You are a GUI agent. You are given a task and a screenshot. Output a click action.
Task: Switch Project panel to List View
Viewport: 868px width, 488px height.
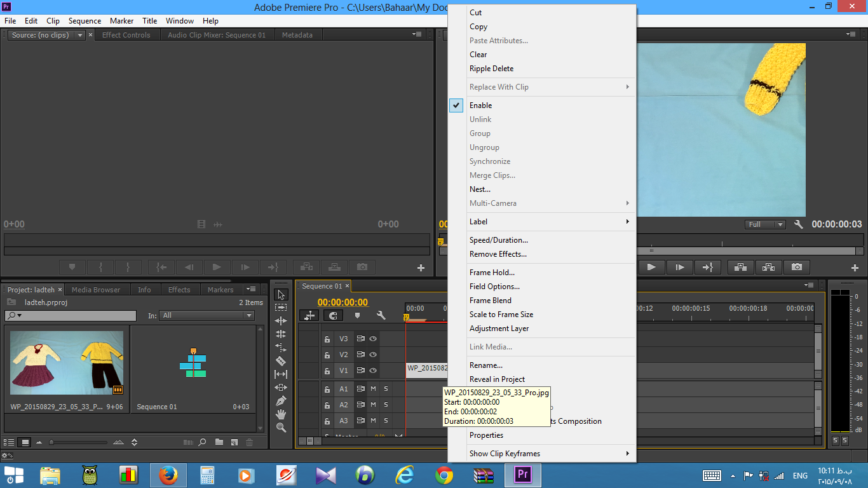[9, 442]
